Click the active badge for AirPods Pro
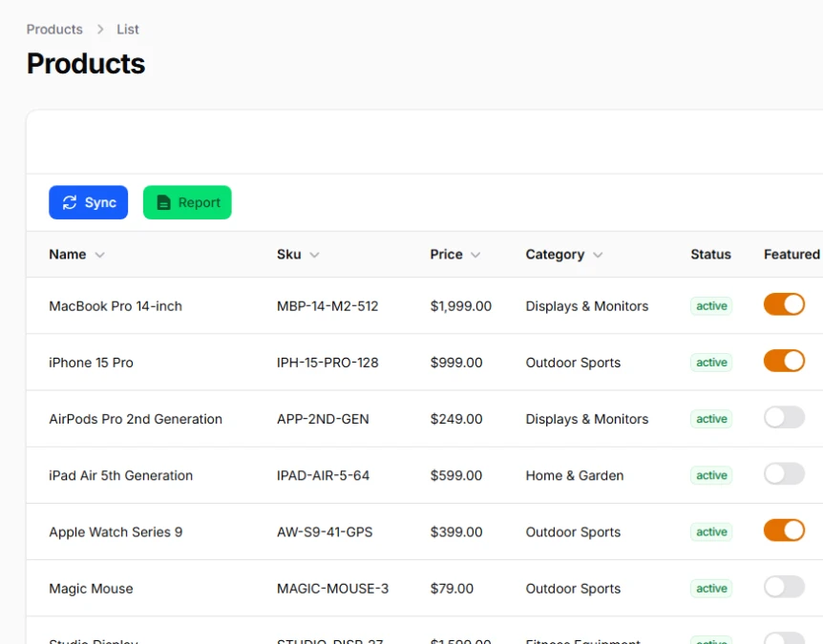The width and height of the screenshot is (823, 644). pyautogui.click(x=711, y=419)
